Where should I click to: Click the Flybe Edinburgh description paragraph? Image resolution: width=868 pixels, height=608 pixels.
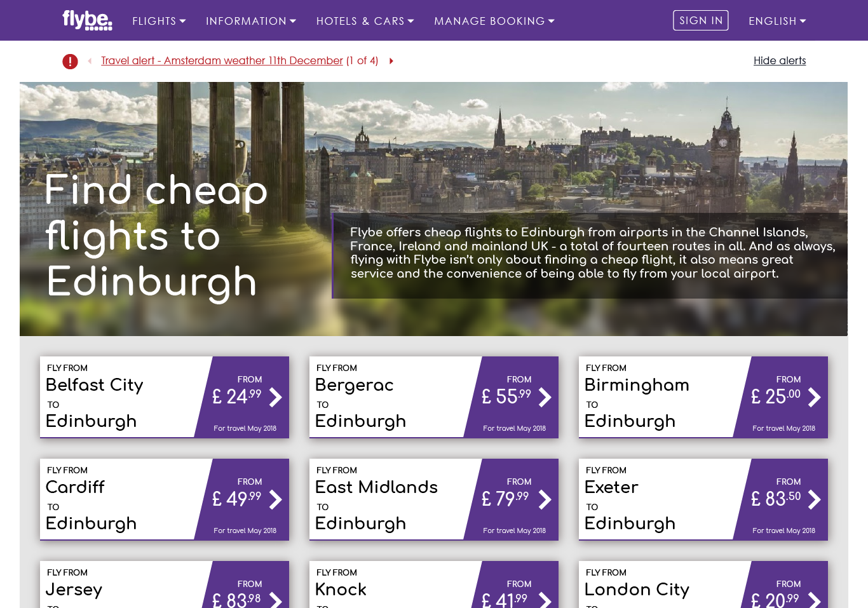[592, 253]
